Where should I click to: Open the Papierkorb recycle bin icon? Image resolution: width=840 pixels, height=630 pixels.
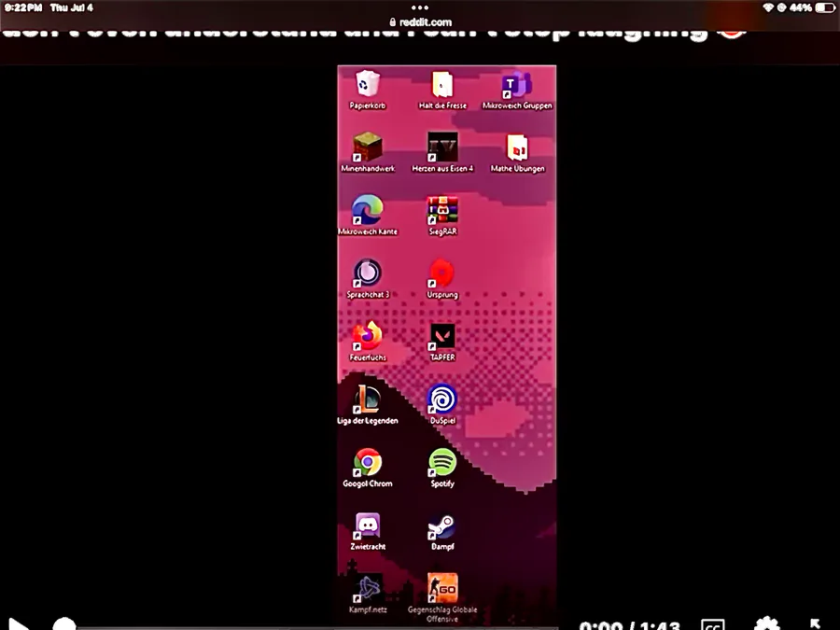(x=368, y=85)
